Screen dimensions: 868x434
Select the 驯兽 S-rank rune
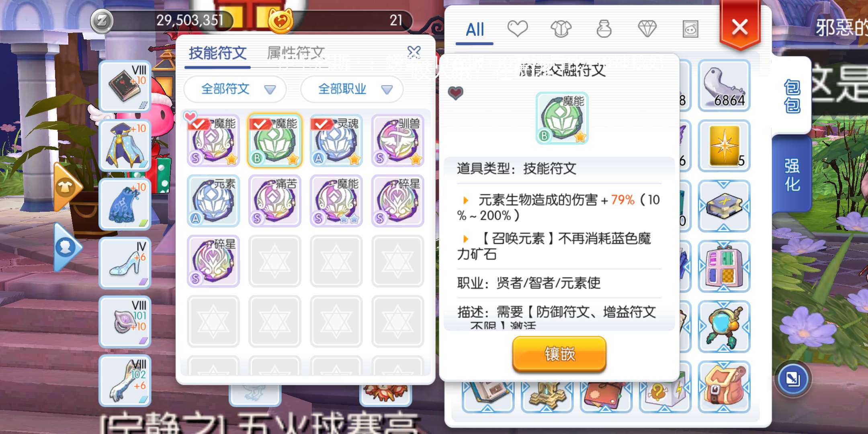pyautogui.click(x=398, y=141)
